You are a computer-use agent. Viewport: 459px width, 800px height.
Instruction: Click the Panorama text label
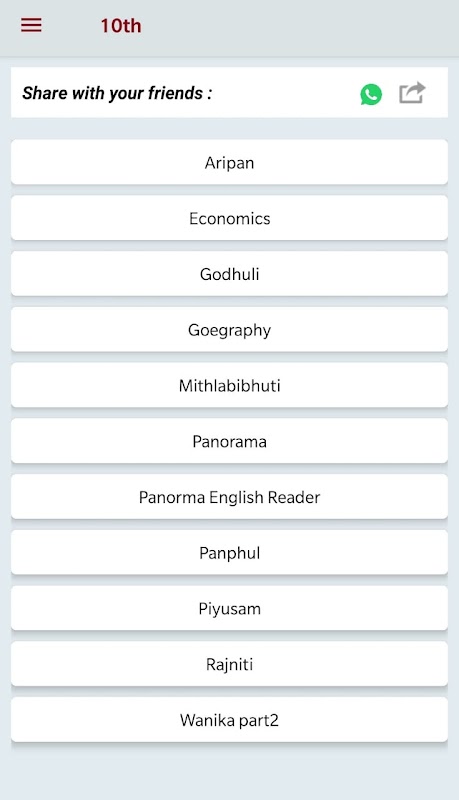pyautogui.click(x=230, y=441)
